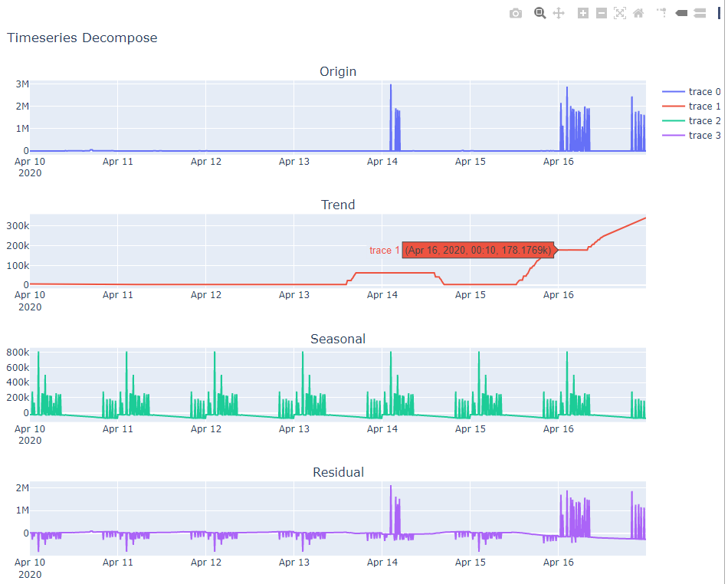
Task: Click Apr 16 x-axis label under Origin plot
Action: pos(559,162)
